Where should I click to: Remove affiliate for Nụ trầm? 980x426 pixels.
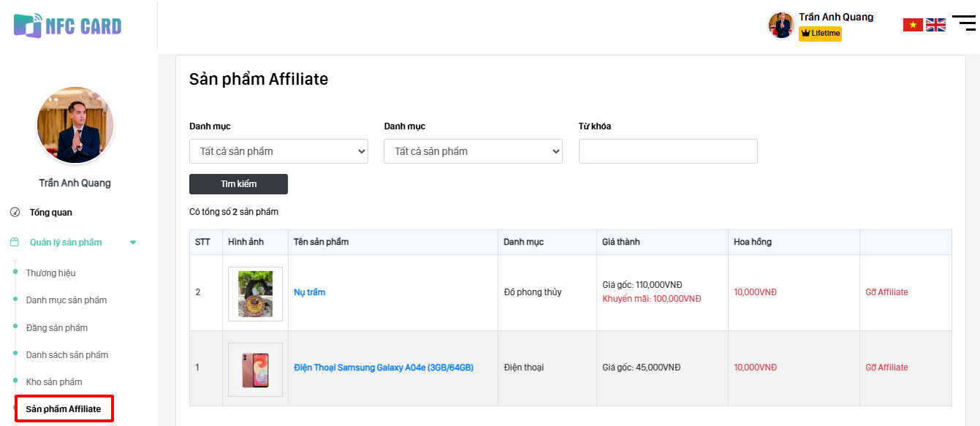pos(886,292)
